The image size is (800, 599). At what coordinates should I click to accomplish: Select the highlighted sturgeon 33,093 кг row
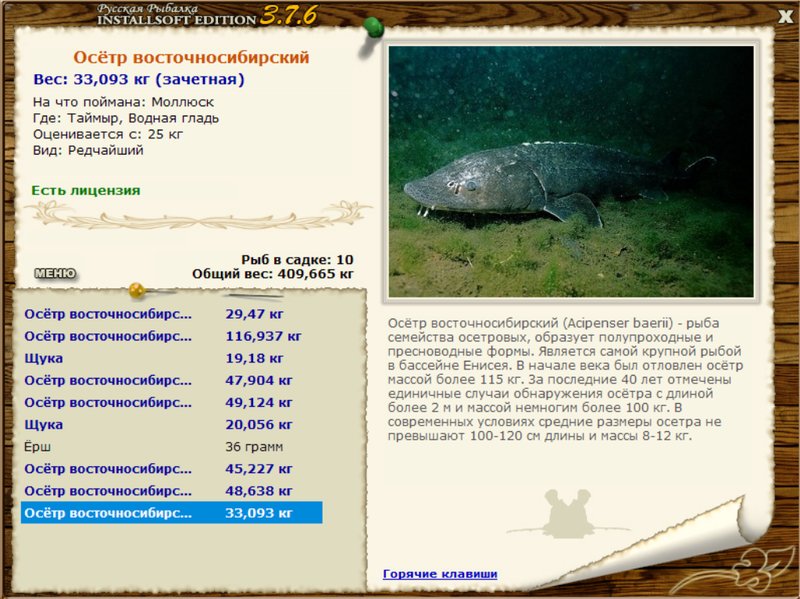pos(171,513)
